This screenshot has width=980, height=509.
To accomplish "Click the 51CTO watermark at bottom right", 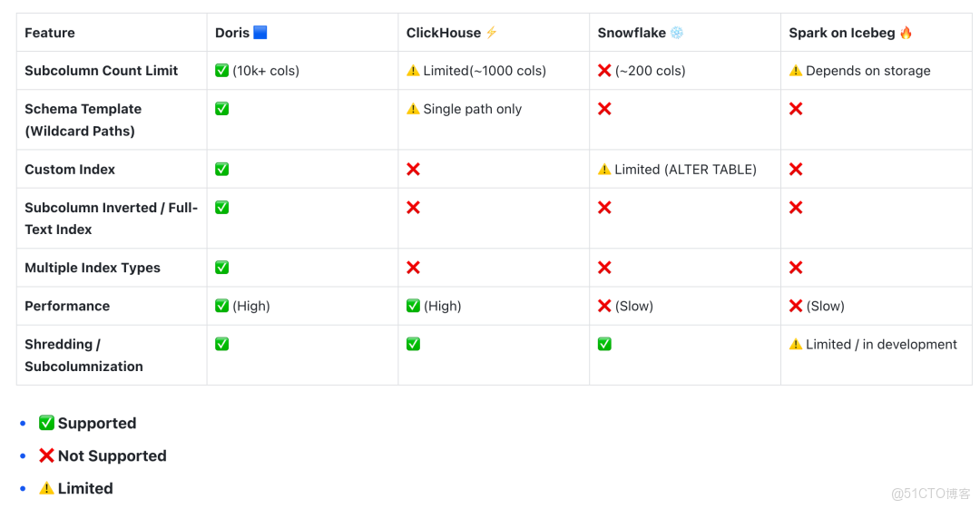I will 930,494.
